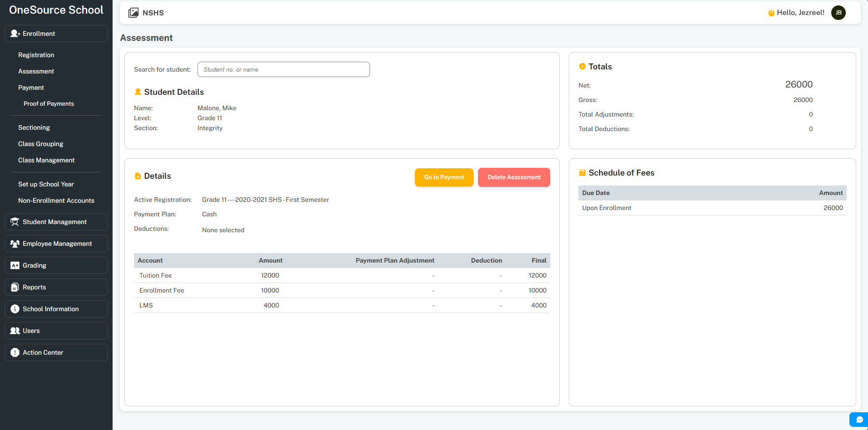Click the Assessment page heading
This screenshot has height=430, width=868.
pos(146,38)
